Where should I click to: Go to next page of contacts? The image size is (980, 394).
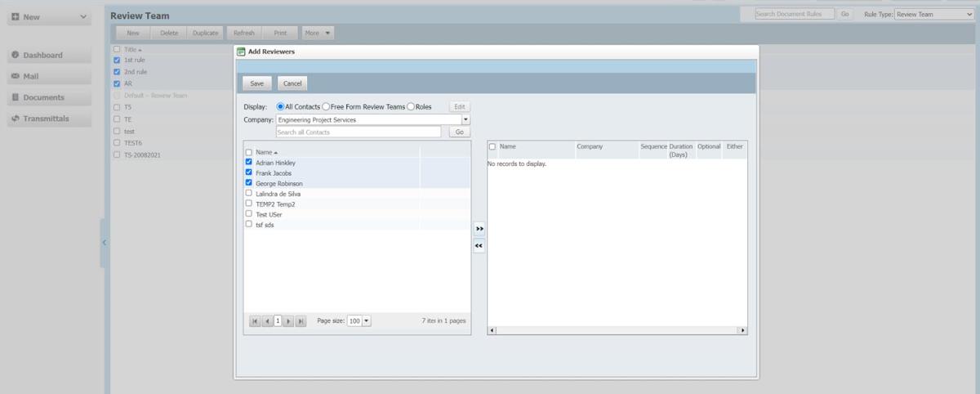pos(288,321)
